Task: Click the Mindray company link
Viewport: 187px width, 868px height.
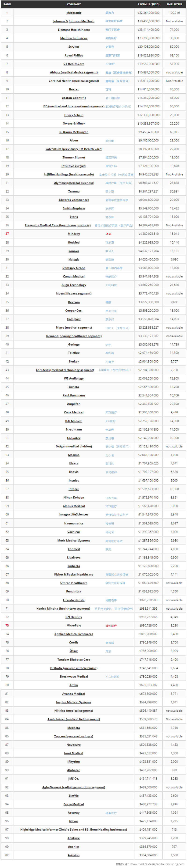Action: coord(74,234)
